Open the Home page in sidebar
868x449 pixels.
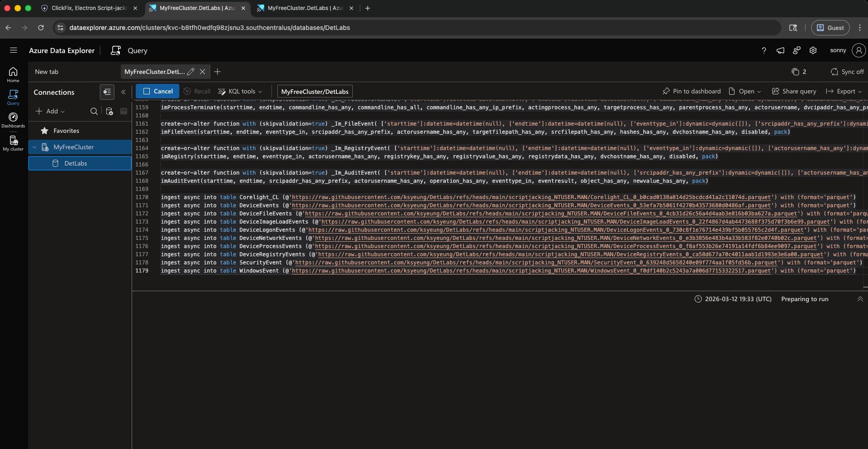[x=13, y=75]
